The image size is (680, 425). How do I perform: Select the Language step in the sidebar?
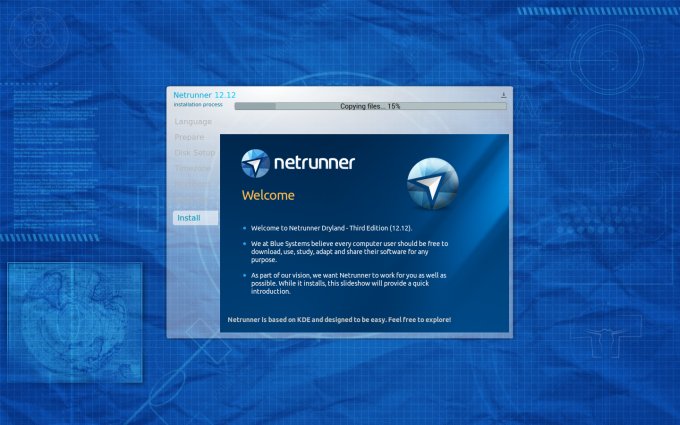[193, 122]
